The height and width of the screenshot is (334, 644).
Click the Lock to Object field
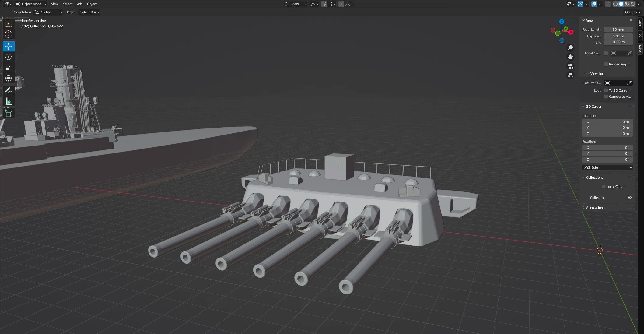[x=618, y=83]
